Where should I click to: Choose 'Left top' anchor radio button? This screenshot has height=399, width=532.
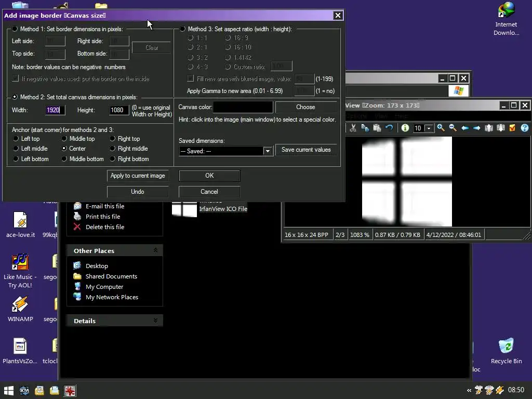[x=16, y=138]
